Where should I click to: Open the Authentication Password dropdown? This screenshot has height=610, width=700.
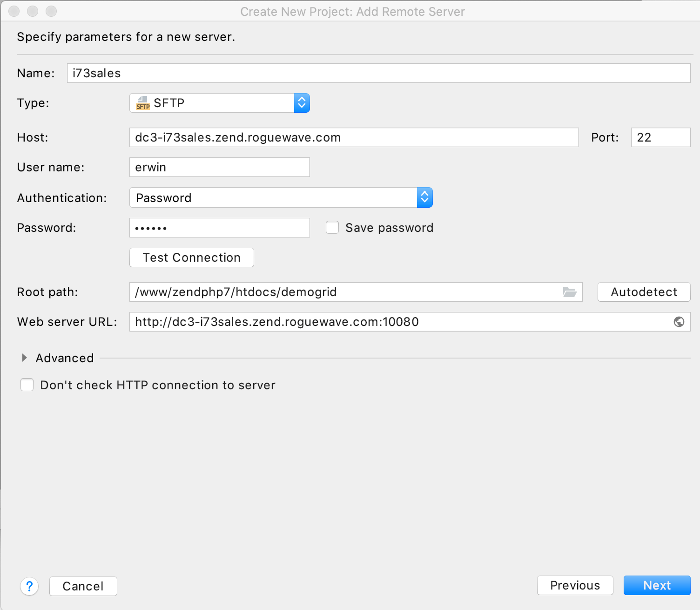click(x=281, y=197)
